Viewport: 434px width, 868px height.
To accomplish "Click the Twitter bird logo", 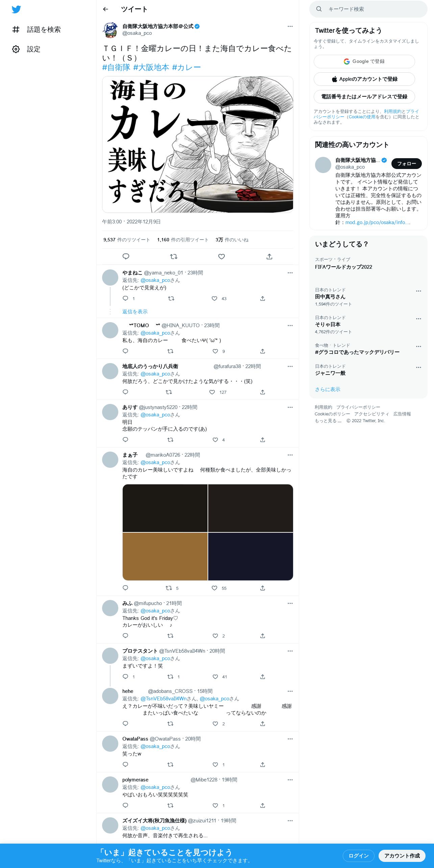I will (x=16, y=9).
